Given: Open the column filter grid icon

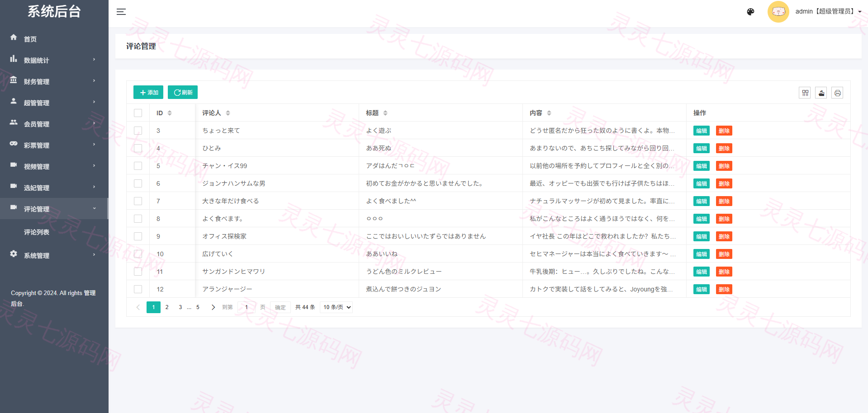Looking at the screenshot, I should (805, 93).
